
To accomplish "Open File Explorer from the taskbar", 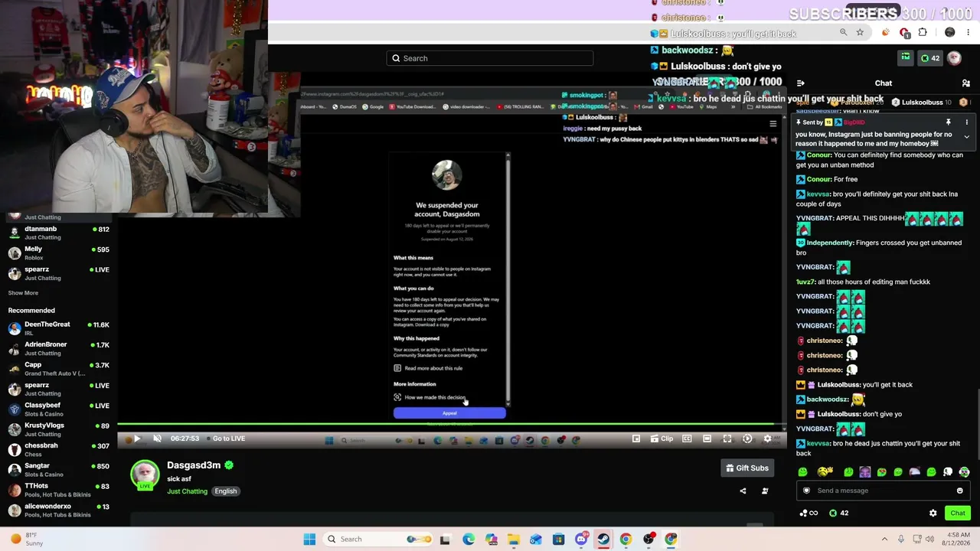I will (x=514, y=539).
